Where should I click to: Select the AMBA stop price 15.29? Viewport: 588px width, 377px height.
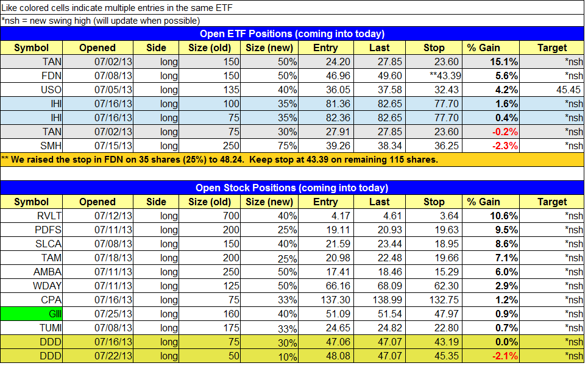tap(434, 272)
